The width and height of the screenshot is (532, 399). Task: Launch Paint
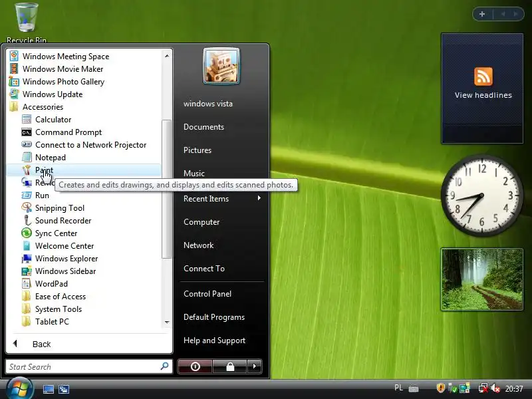[x=84, y=170]
